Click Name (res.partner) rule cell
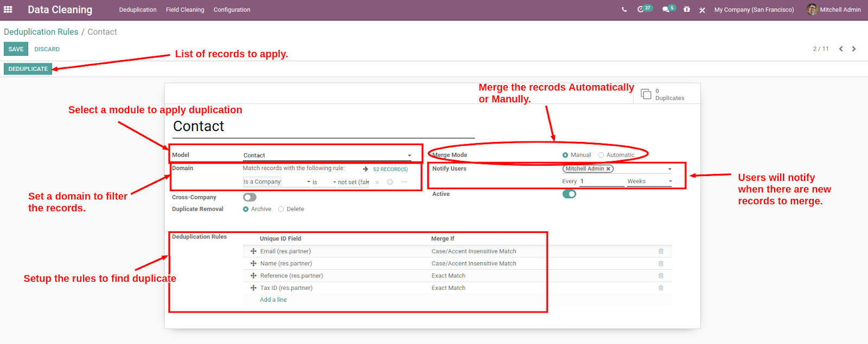 [286, 263]
